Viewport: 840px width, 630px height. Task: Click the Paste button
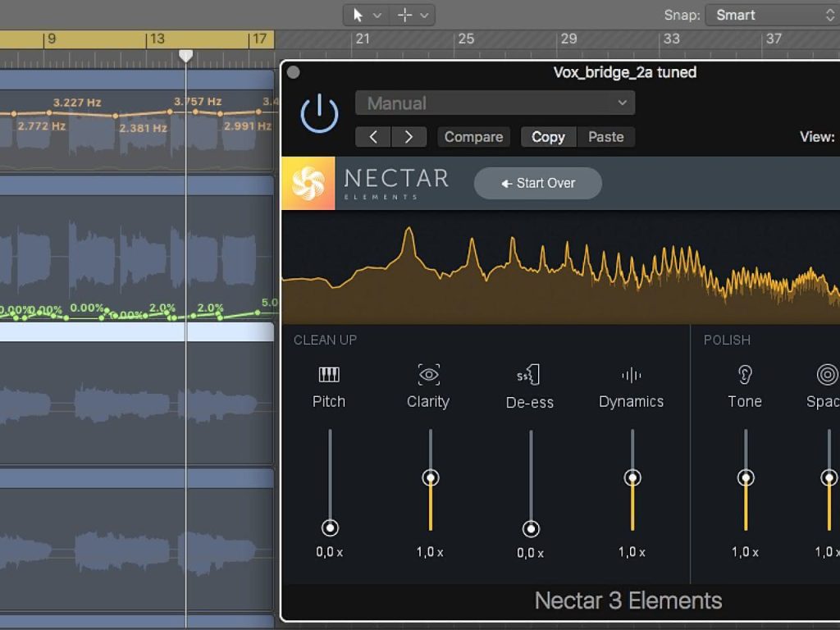(x=606, y=137)
